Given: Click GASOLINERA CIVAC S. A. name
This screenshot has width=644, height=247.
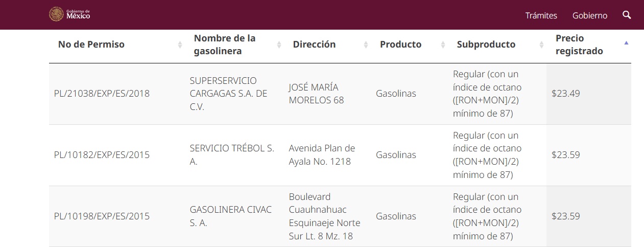Looking at the screenshot, I should click(x=230, y=216).
